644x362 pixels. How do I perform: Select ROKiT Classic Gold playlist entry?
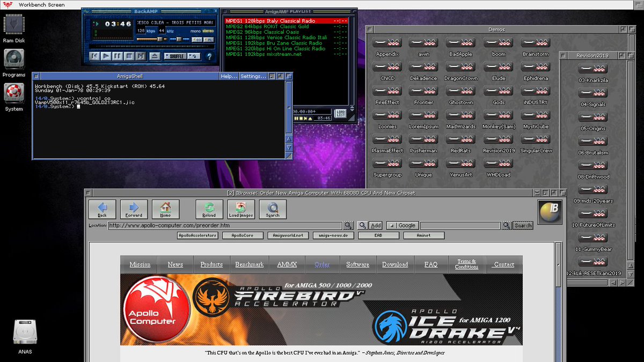(286, 26)
